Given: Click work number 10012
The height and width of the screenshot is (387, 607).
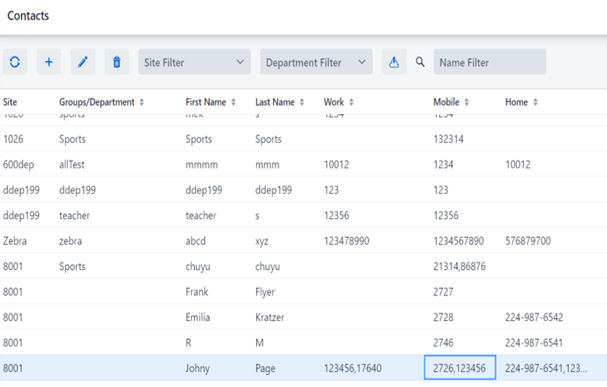Looking at the screenshot, I should pos(336,164).
